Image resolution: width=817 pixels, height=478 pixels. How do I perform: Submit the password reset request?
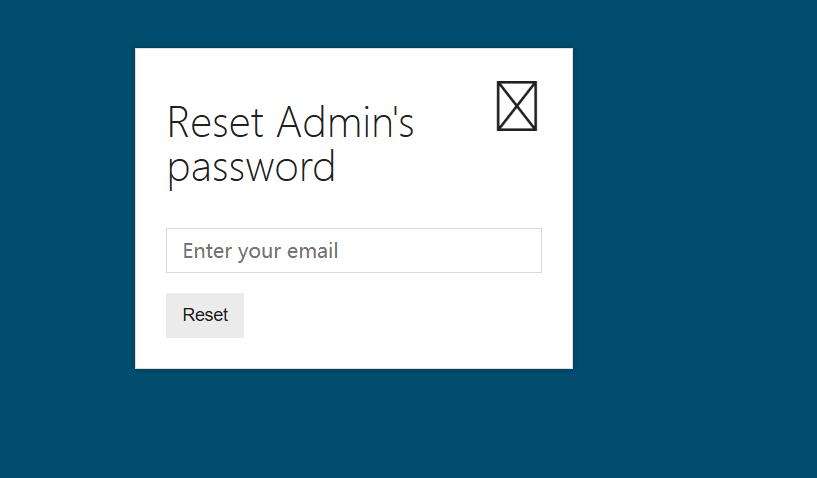pyautogui.click(x=205, y=315)
